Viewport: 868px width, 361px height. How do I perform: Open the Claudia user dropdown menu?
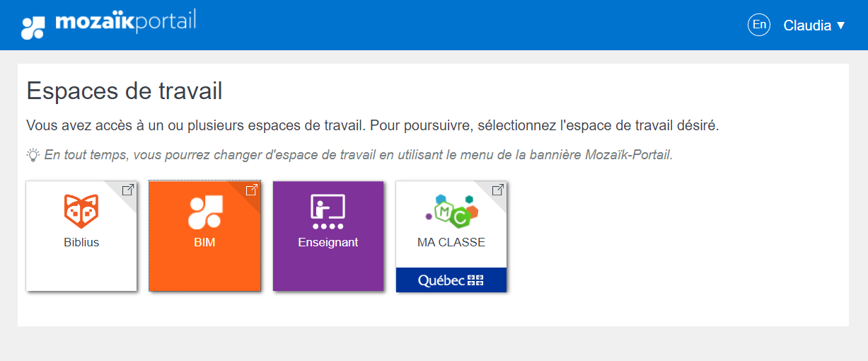pyautogui.click(x=807, y=25)
